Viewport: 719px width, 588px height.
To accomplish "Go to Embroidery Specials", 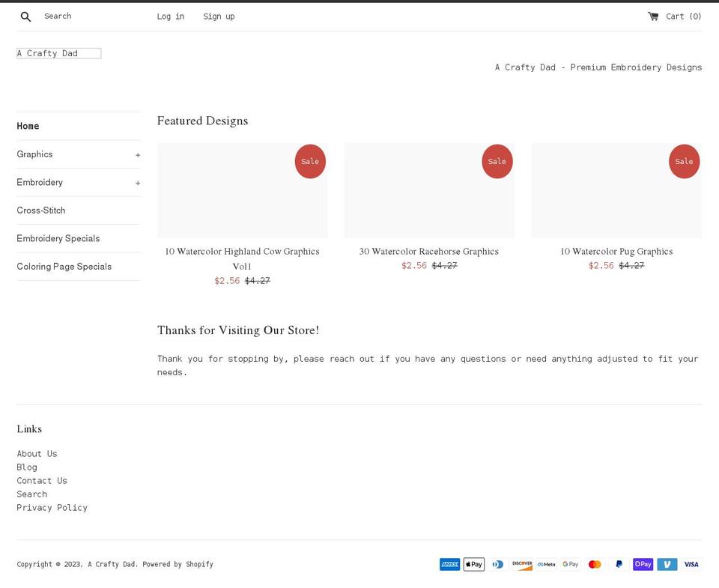I will (x=58, y=238).
